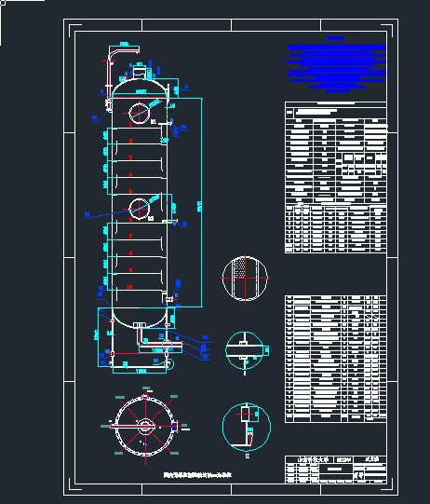Click the circular plan view's center hub
The height and width of the screenshot is (504, 430).
[145, 427]
